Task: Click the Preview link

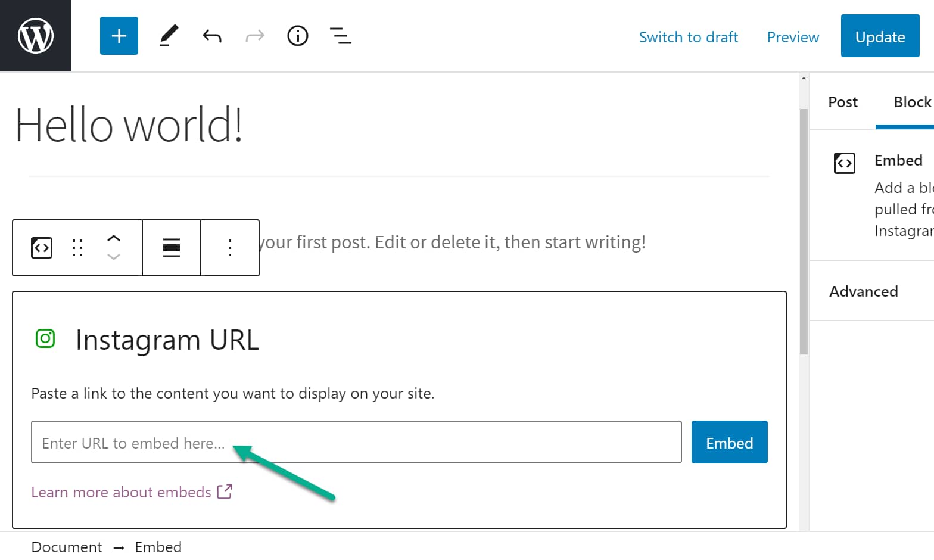Action: pos(793,37)
